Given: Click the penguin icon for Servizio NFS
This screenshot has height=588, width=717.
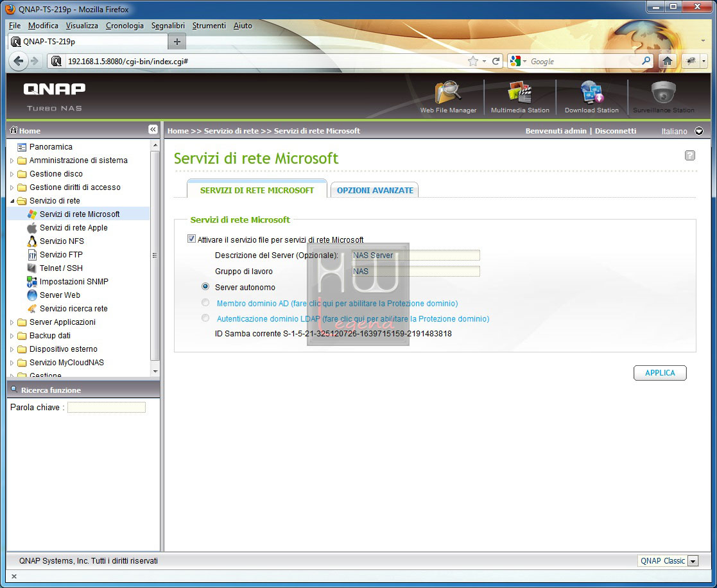Looking at the screenshot, I should pyautogui.click(x=32, y=241).
